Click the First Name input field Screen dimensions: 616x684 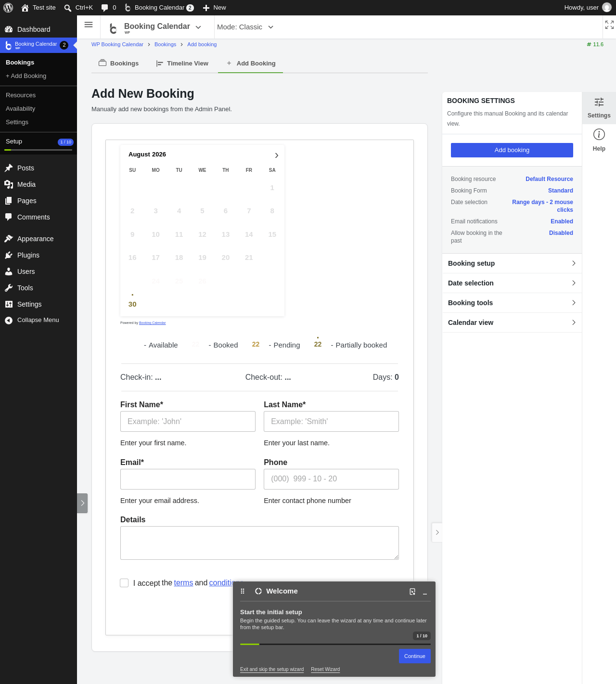point(188,422)
